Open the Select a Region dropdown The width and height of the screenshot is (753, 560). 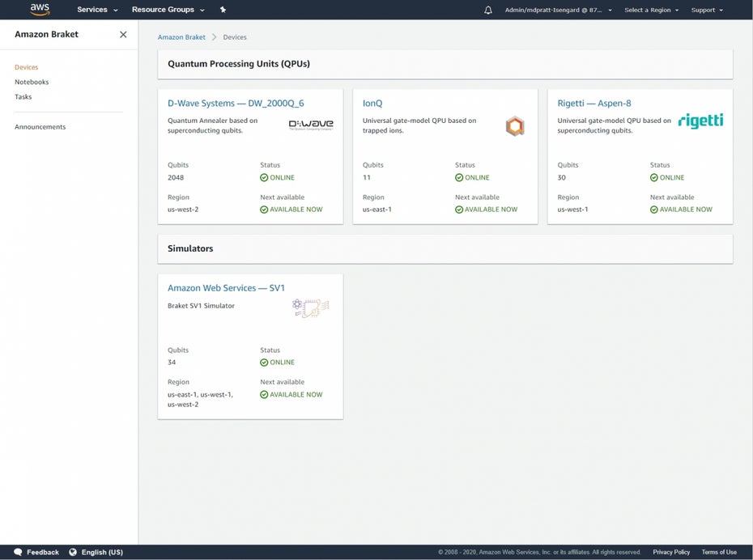click(651, 10)
